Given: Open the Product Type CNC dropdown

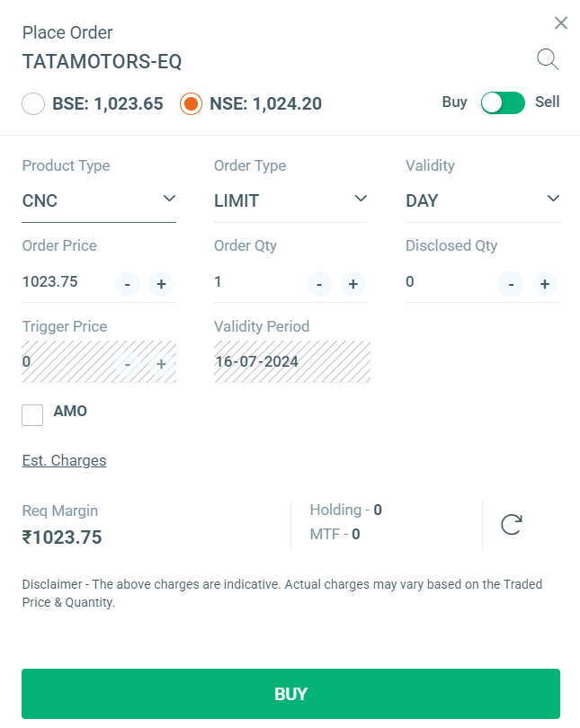Looking at the screenshot, I should pos(99,200).
